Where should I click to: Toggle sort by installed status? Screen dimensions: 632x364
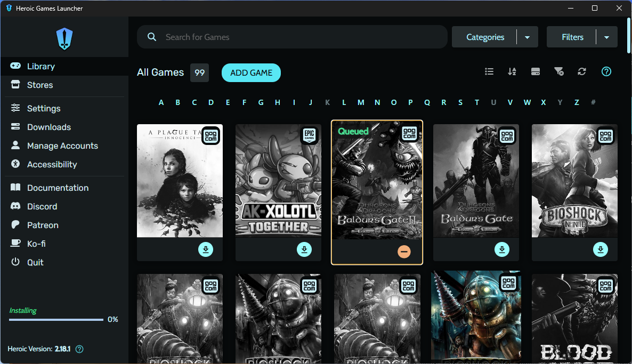[x=535, y=71]
